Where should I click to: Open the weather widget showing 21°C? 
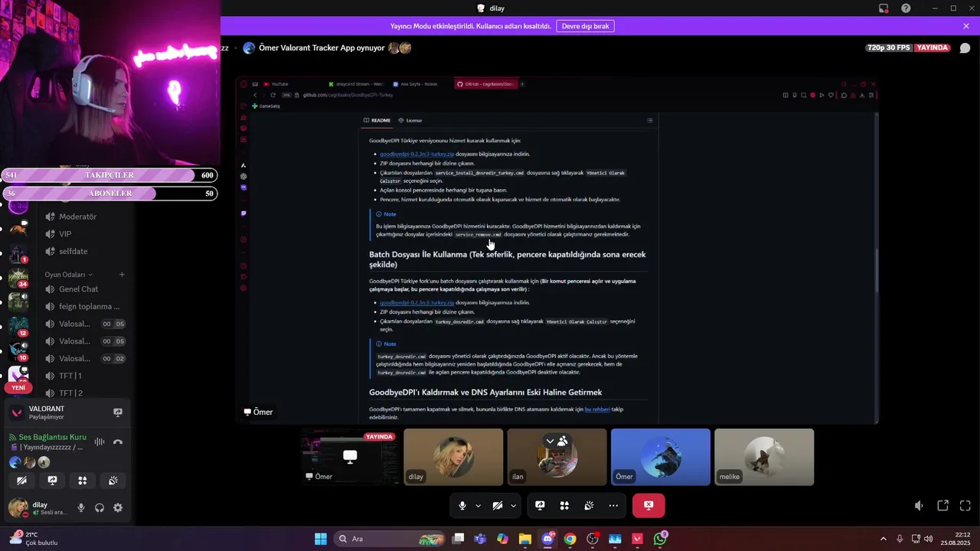(34, 539)
